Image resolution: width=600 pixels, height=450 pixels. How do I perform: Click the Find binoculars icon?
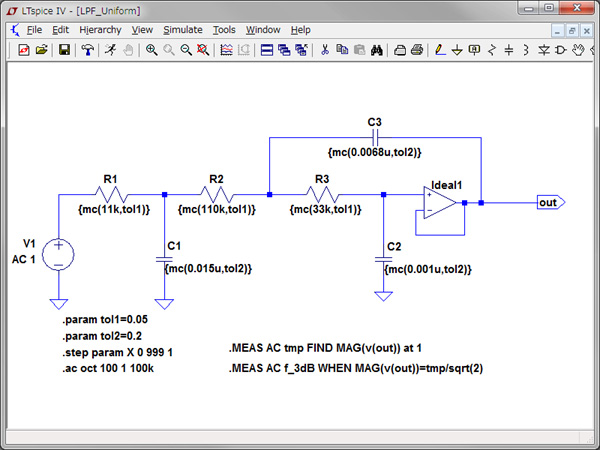point(377,49)
